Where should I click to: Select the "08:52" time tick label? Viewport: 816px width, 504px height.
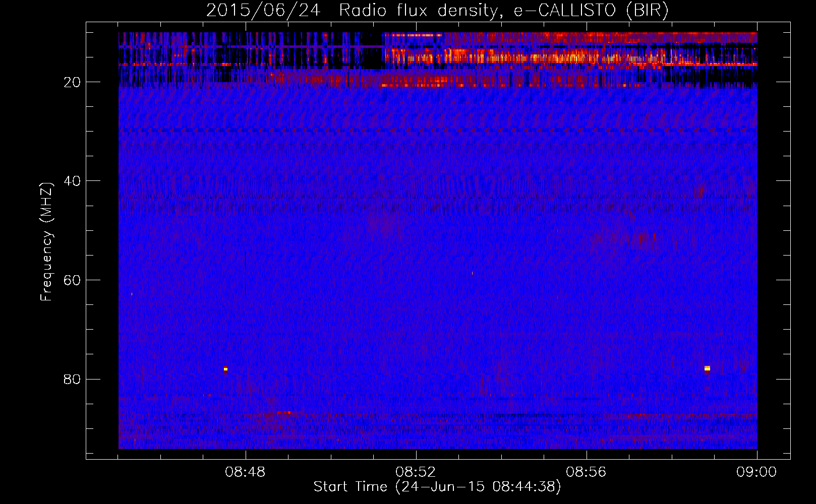coord(416,472)
